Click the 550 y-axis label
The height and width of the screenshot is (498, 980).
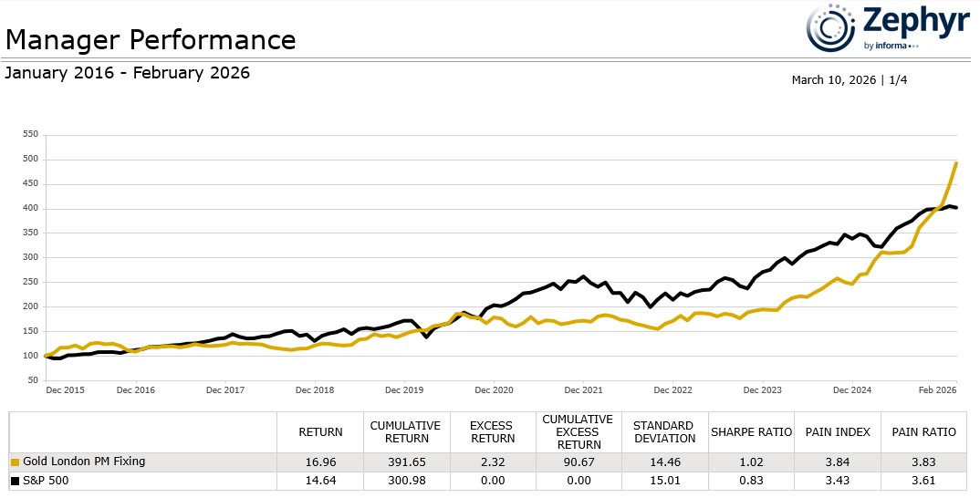(29, 134)
